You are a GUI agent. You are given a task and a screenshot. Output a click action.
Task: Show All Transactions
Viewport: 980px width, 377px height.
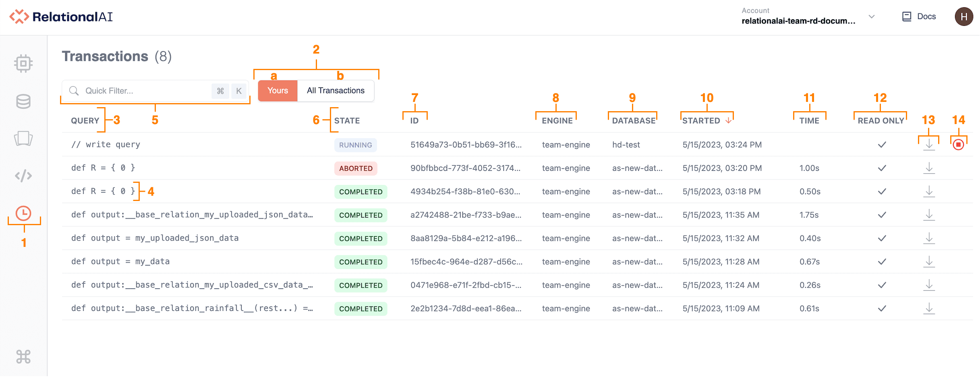point(336,91)
